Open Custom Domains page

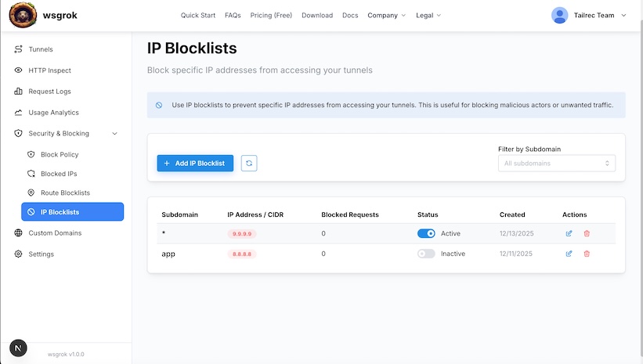click(55, 232)
